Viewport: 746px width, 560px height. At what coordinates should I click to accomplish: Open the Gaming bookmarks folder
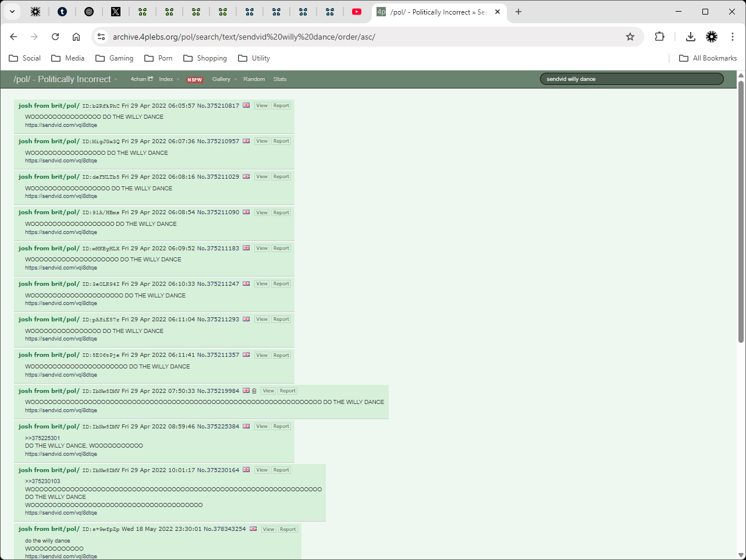[115, 58]
